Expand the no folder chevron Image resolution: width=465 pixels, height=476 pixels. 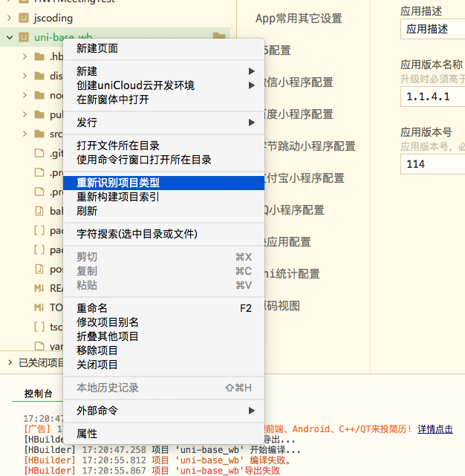click(25, 95)
